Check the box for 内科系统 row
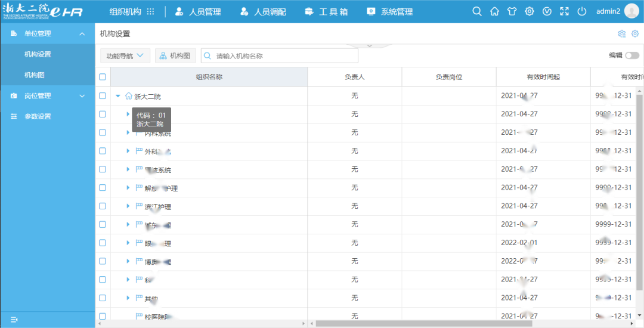This screenshot has height=328, width=644. click(x=103, y=132)
